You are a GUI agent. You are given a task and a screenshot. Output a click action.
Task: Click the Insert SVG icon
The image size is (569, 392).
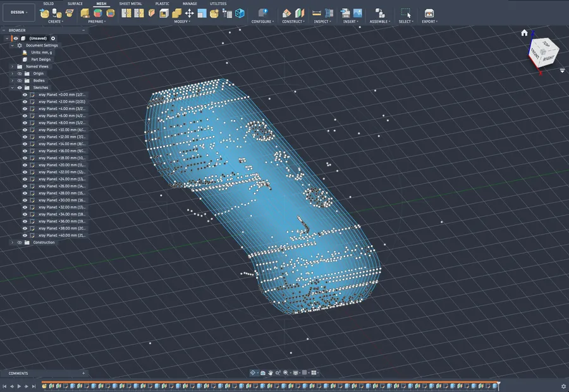(x=345, y=13)
